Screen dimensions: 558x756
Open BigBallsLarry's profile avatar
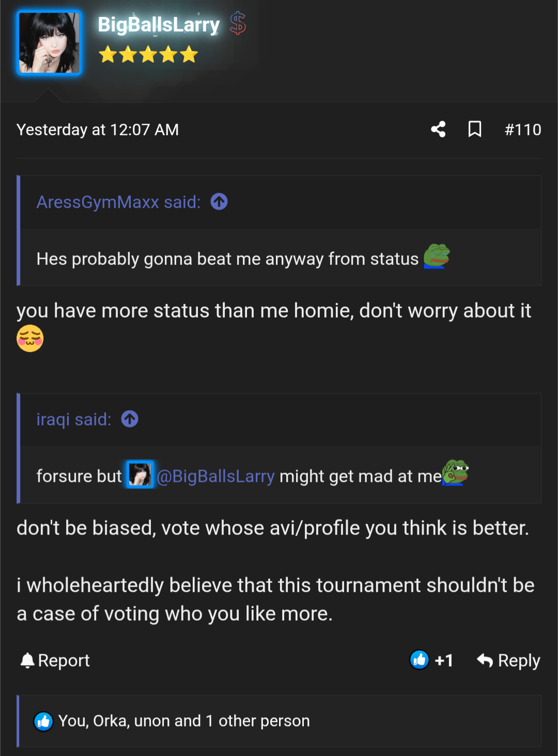point(50,43)
